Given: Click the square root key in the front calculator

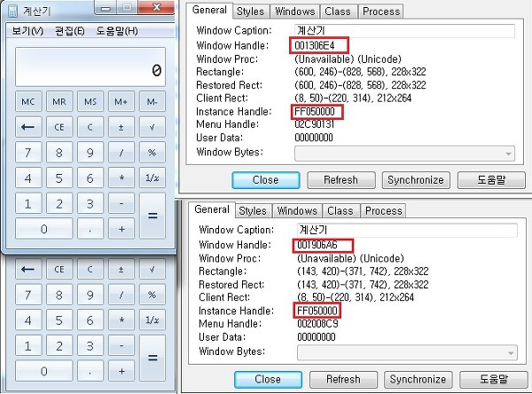Looking at the screenshot, I should pos(152,127).
